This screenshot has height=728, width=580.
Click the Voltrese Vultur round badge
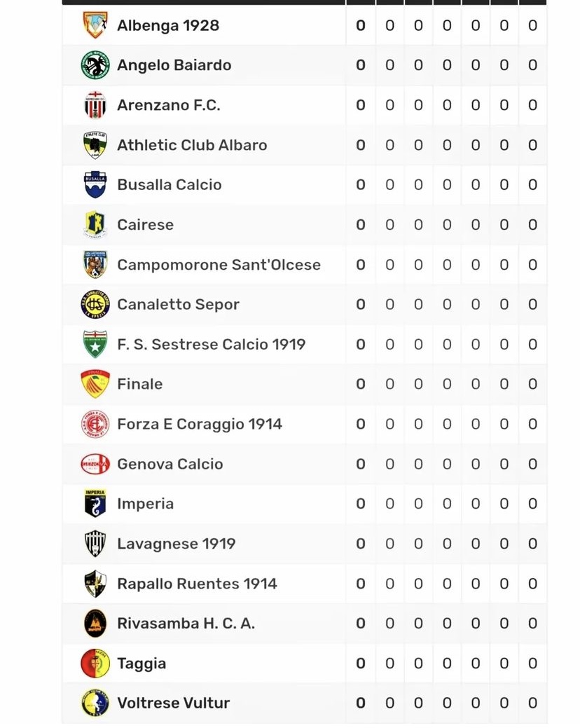(95, 703)
